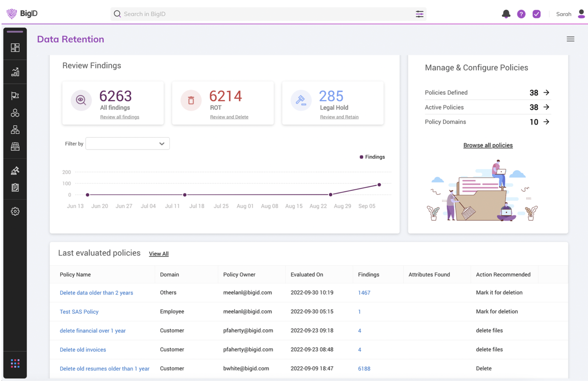Toggle the Findings chart legend
Image resolution: width=588 pixels, height=381 pixels.
click(372, 157)
